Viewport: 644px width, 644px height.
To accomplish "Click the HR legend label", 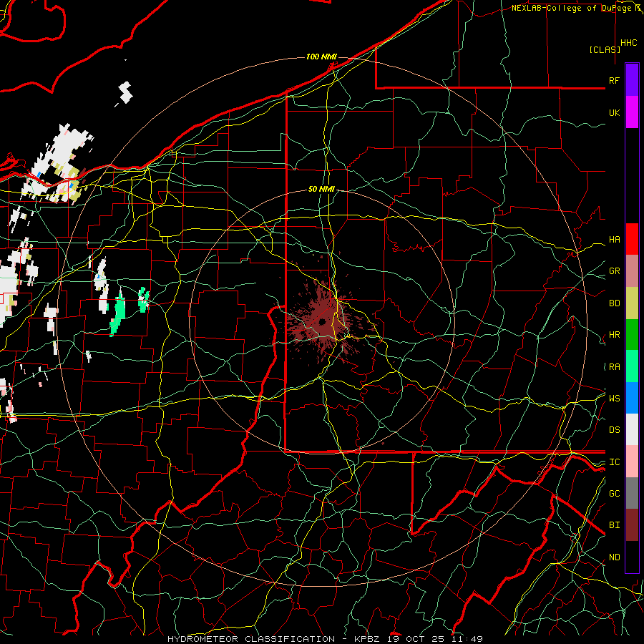I will (x=614, y=335).
